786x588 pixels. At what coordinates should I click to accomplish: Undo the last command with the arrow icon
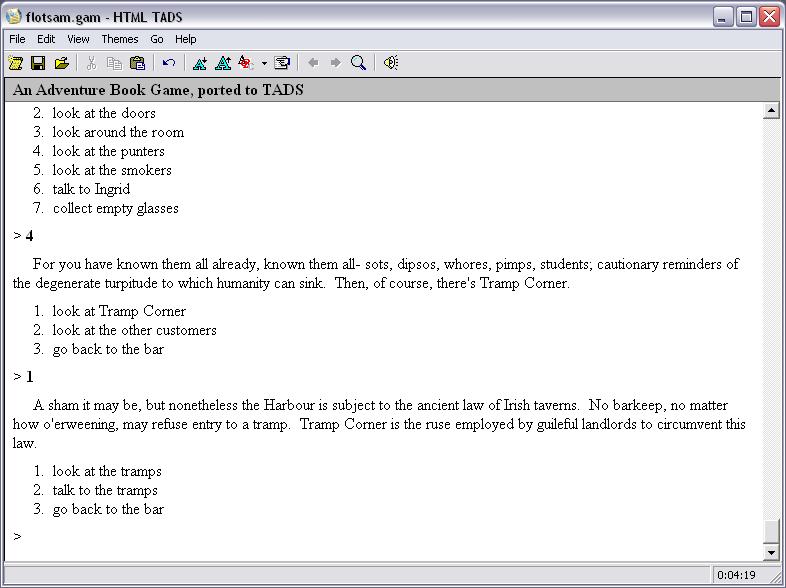(169, 63)
